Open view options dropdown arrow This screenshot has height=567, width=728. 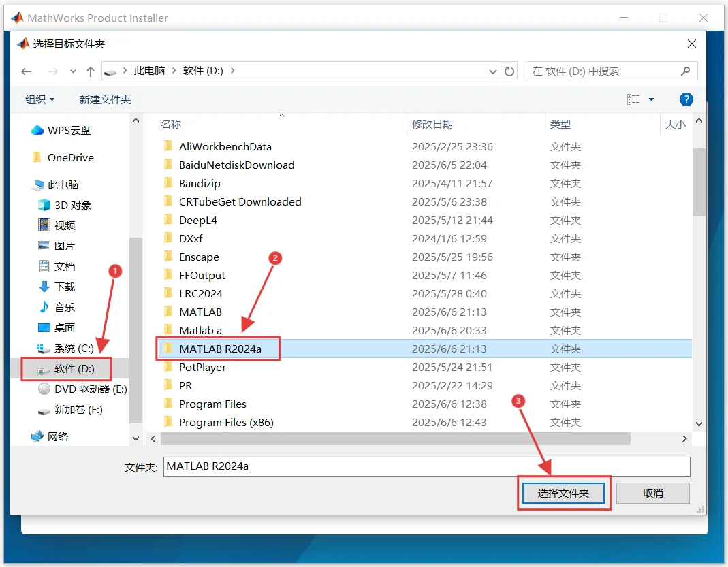click(652, 99)
